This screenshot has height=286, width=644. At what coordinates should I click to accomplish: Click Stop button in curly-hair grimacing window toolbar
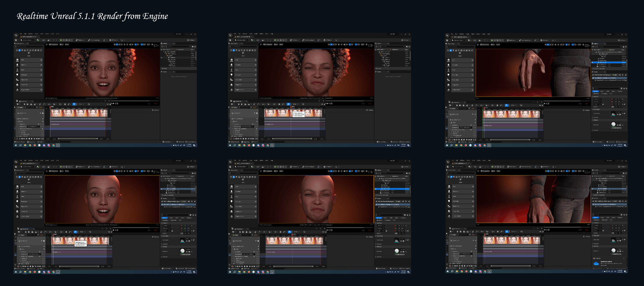pos(281,40)
